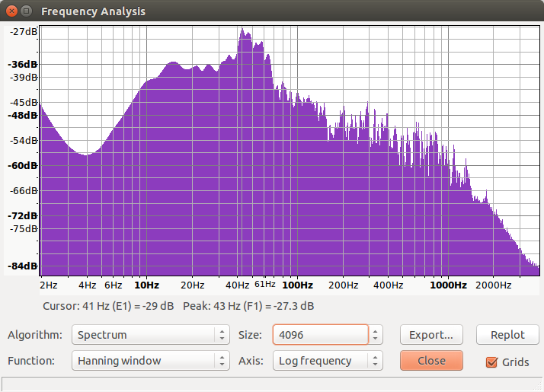Close the Frequency Analysis window
Image resolution: width=544 pixels, height=392 pixels.
pos(11,11)
